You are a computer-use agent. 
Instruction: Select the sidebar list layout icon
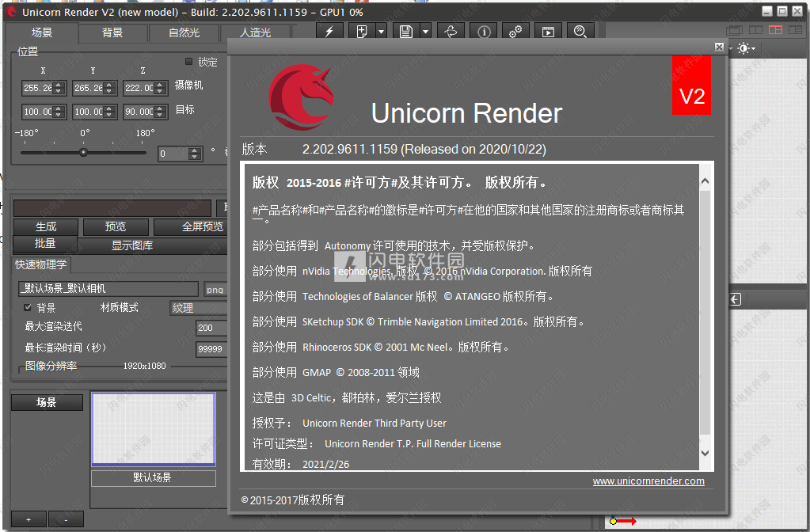(796, 30)
